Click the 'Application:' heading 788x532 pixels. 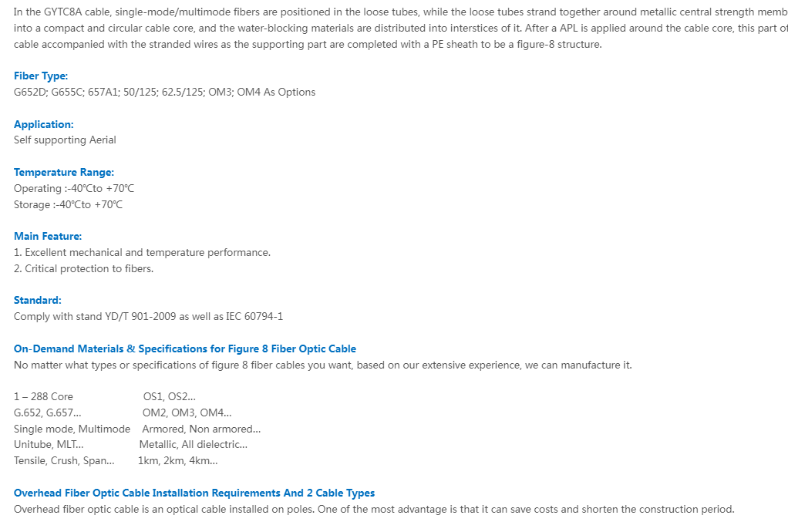(x=44, y=124)
